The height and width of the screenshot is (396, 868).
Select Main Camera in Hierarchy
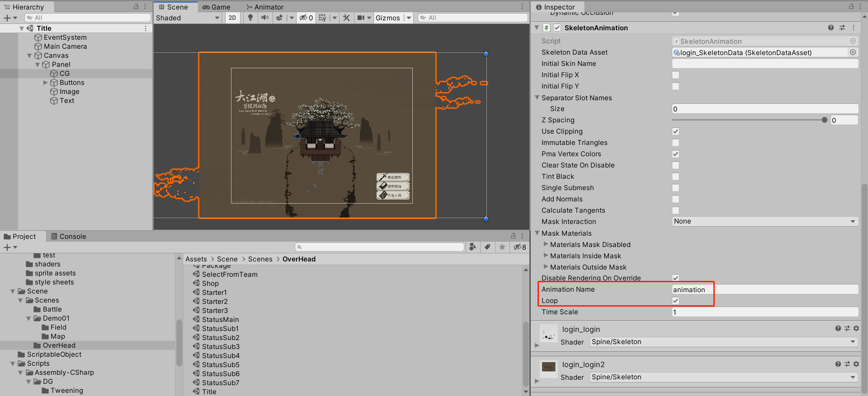coord(65,47)
